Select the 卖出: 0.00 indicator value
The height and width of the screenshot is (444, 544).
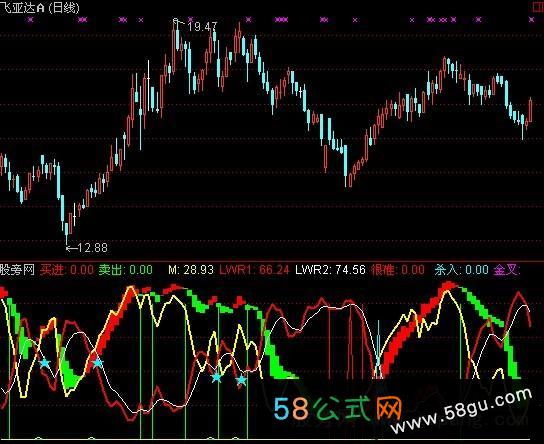[126, 270]
